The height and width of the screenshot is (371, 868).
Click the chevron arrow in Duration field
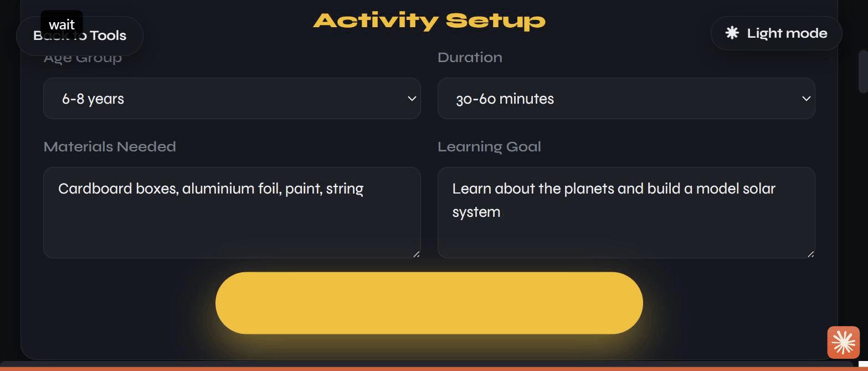tap(806, 99)
